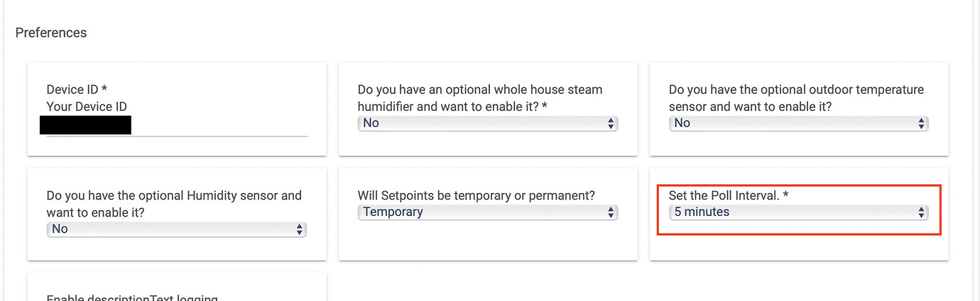The width and height of the screenshot is (980, 301).
Task: Open the whole house steam humidifier dropdown
Action: 487,124
